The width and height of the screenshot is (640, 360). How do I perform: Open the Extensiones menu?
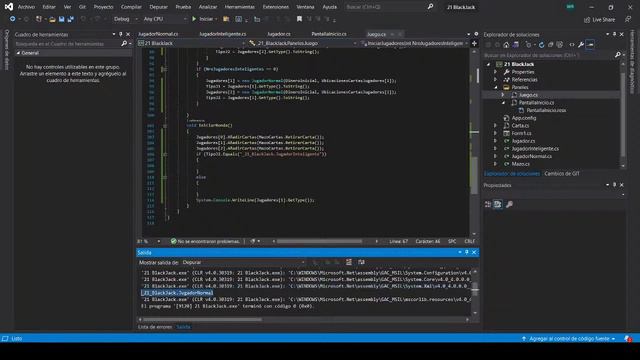(276, 7)
